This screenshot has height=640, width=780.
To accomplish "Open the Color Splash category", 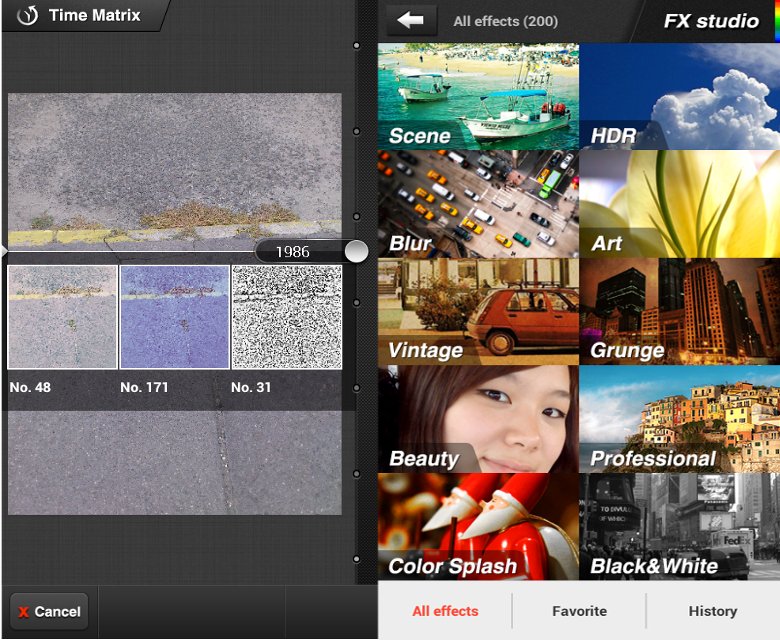I will click(478, 527).
